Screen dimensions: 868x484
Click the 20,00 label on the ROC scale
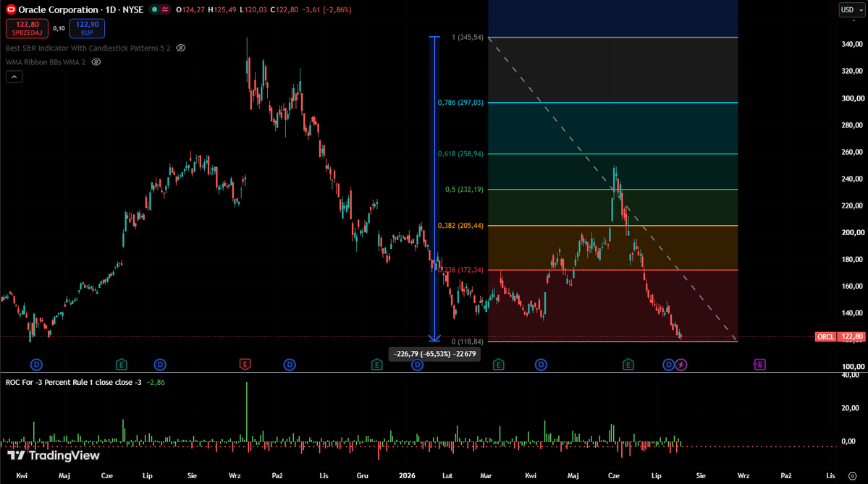click(x=850, y=408)
